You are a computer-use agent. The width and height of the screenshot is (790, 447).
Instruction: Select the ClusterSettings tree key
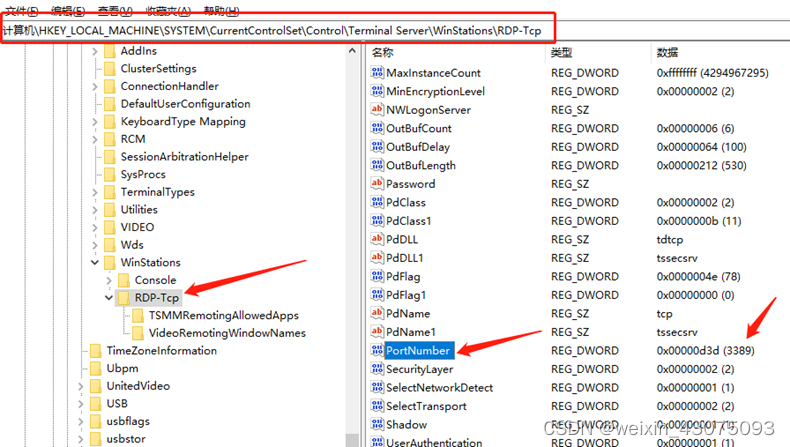(x=158, y=69)
